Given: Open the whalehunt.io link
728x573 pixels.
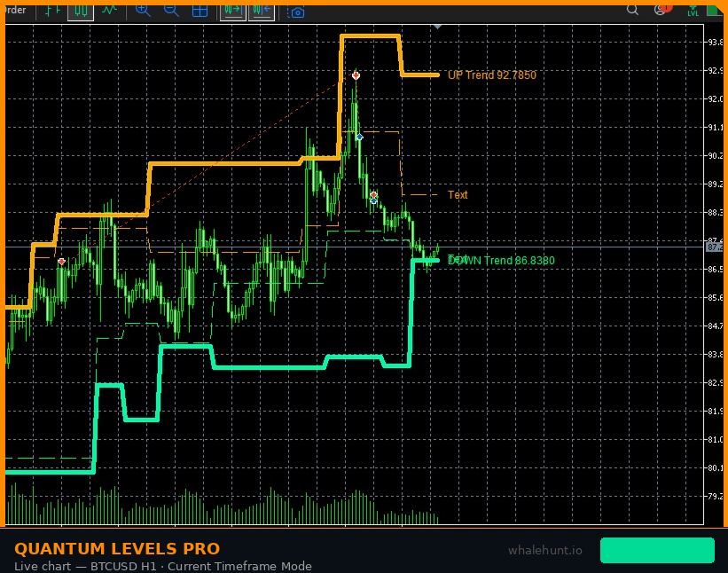Looking at the screenshot, I should 546,551.
